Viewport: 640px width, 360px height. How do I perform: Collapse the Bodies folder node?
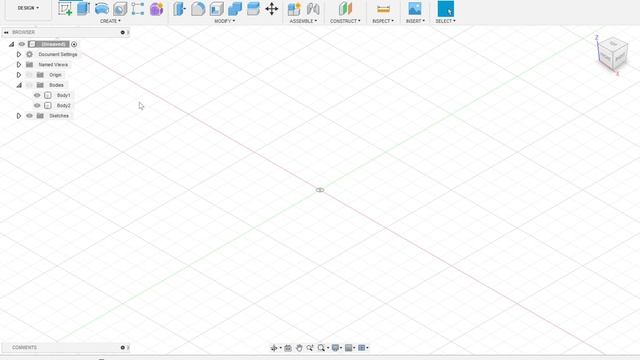click(x=19, y=85)
